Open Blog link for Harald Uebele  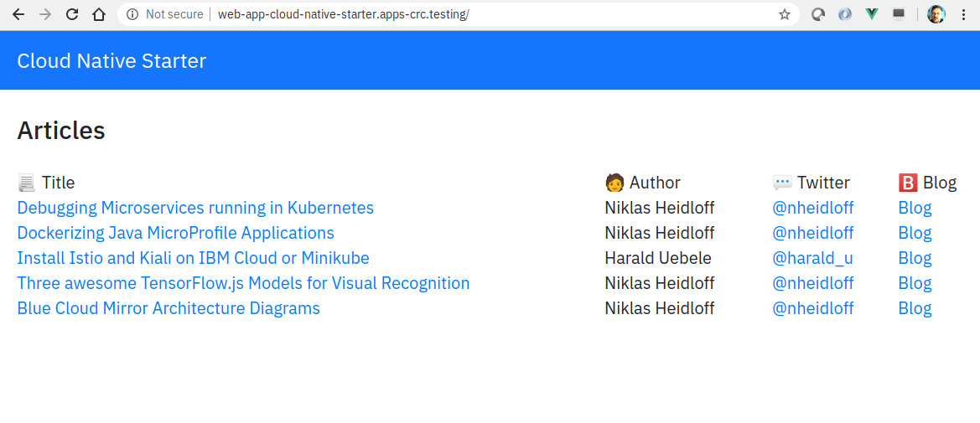(x=915, y=258)
